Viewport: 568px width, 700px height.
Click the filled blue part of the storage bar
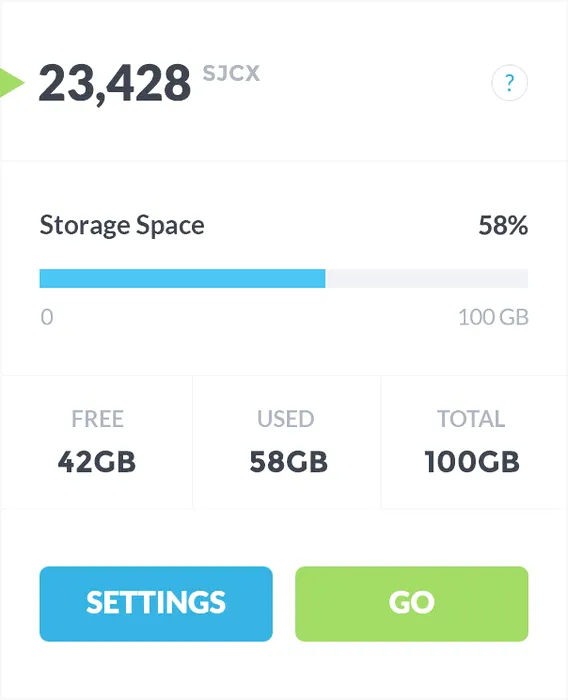pyautogui.click(x=182, y=279)
